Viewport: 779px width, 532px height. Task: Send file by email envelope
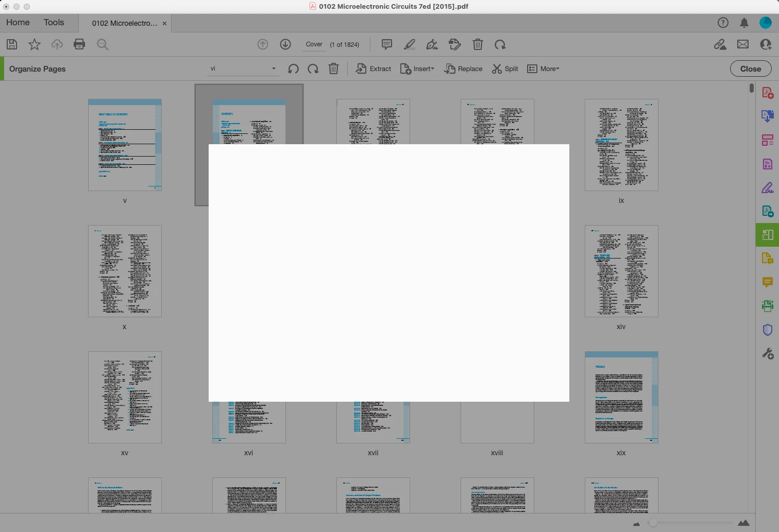[x=743, y=44]
